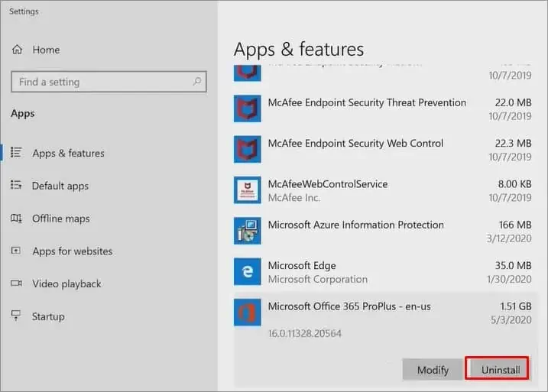Select the McAfeeWebControlService entry
Image resolution: width=548 pixels, height=392 pixels.
click(383, 190)
